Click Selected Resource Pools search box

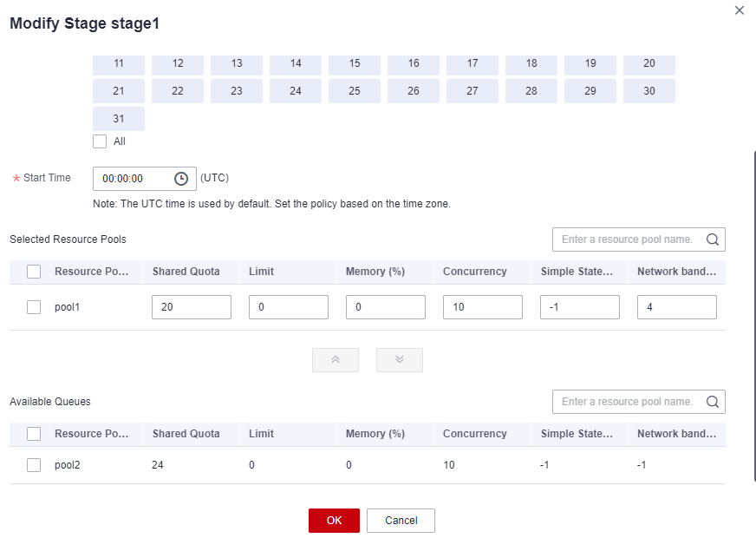click(628, 239)
